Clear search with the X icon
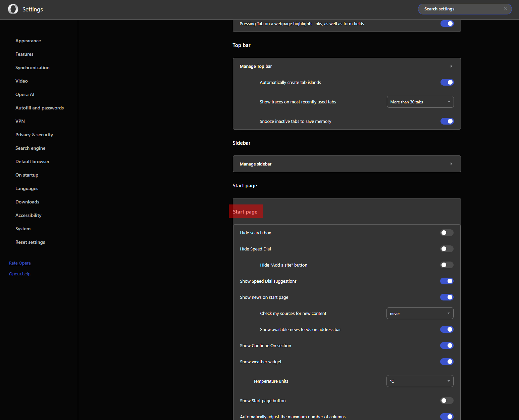 click(x=505, y=9)
